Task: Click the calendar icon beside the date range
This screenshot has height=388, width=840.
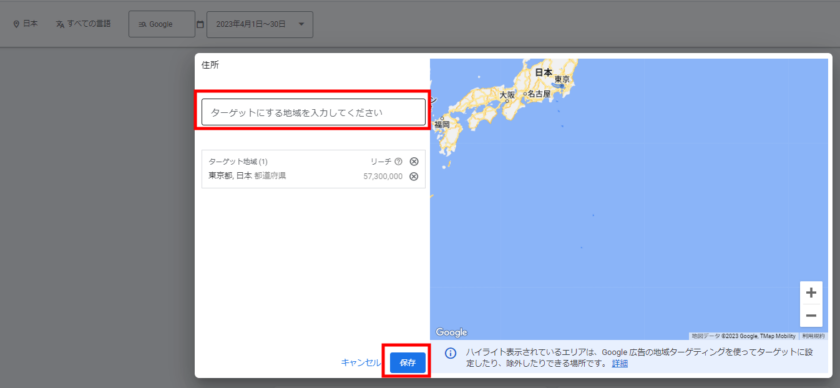Action: pyautogui.click(x=200, y=24)
